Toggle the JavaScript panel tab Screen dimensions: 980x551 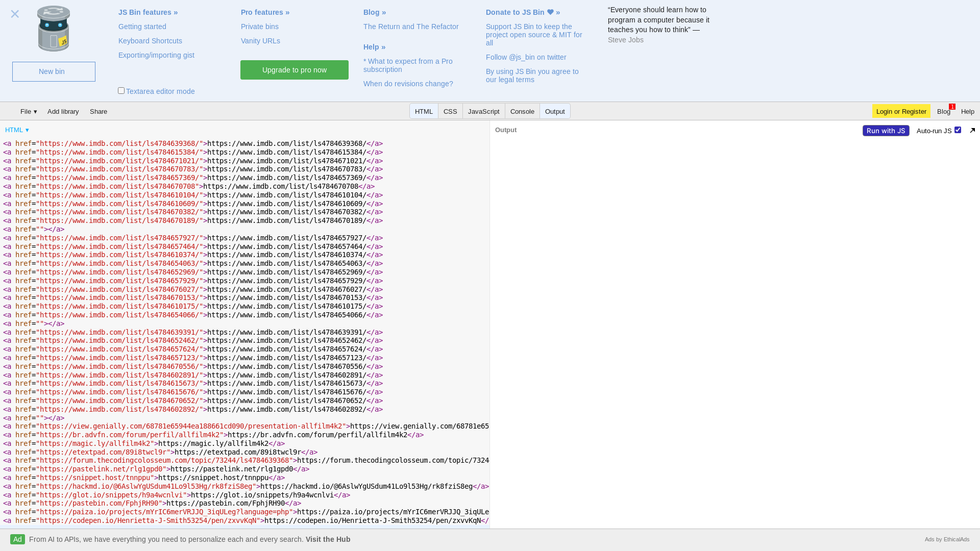484,111
